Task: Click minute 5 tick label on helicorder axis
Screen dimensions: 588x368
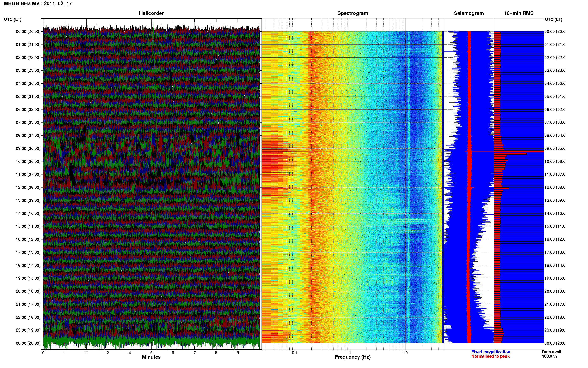Action: click(151, 353)
